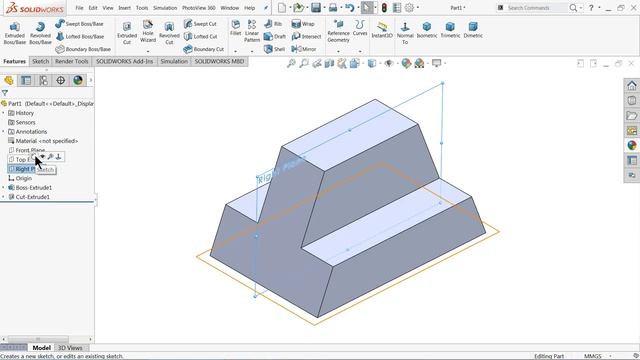Choose Boundary Boss/Base feature
Image resolution: width=640 pixels, height=360 pixels.
pyautogui.click(x=83, y=49)
